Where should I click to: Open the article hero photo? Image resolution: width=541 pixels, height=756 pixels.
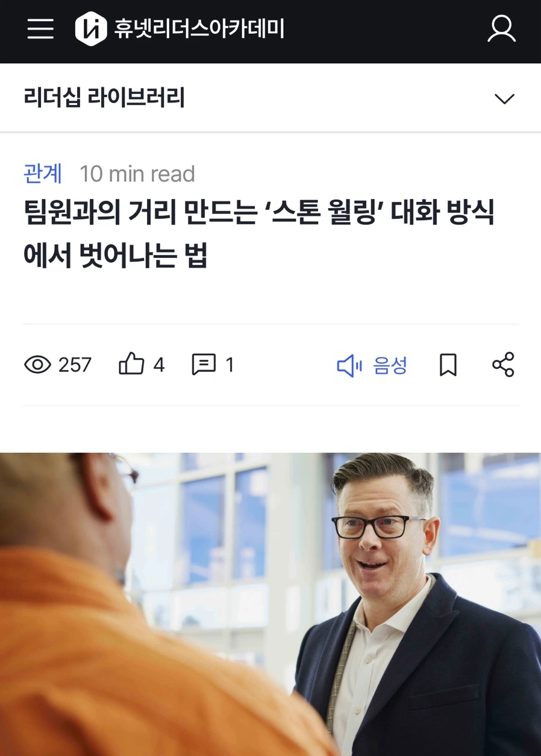tap(270, 604)
